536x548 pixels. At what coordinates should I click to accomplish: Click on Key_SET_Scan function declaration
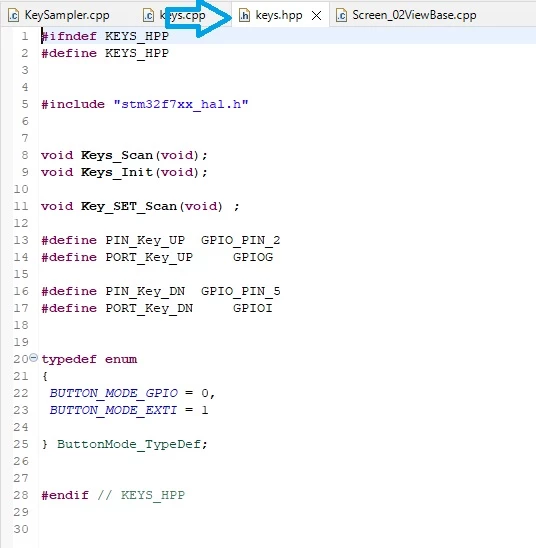coord(129,206)
